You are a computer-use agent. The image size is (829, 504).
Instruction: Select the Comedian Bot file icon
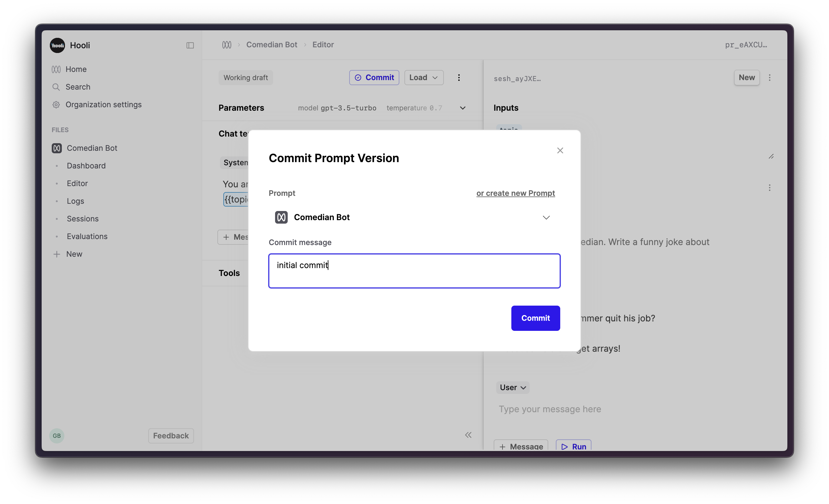coord(56,148)
